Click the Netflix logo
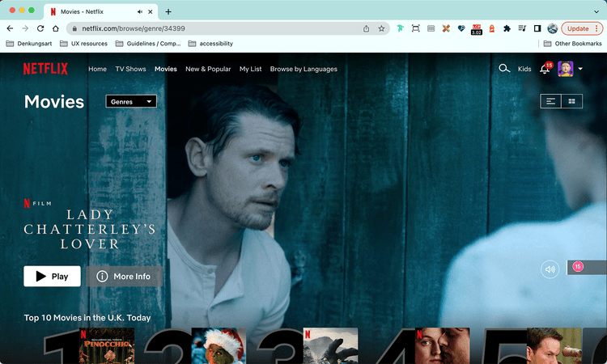This screenshot has width=607, height=364. pos(45,69)
